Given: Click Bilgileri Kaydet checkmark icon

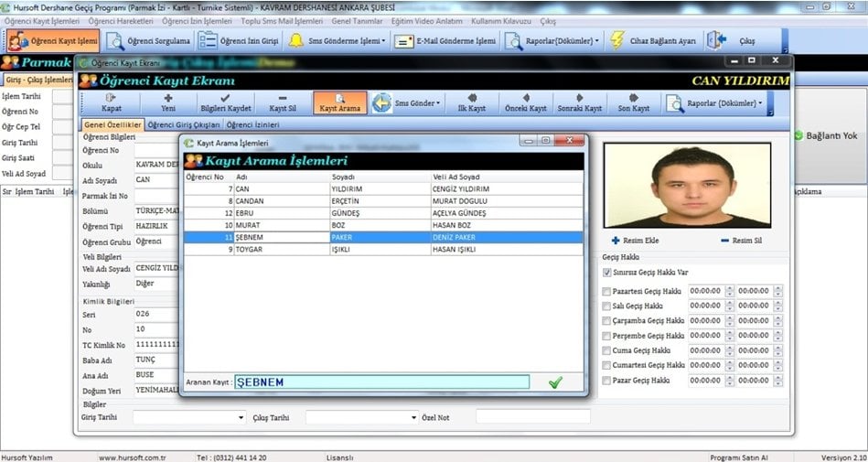Looking at the screenshot, I should tap(225, 102).
